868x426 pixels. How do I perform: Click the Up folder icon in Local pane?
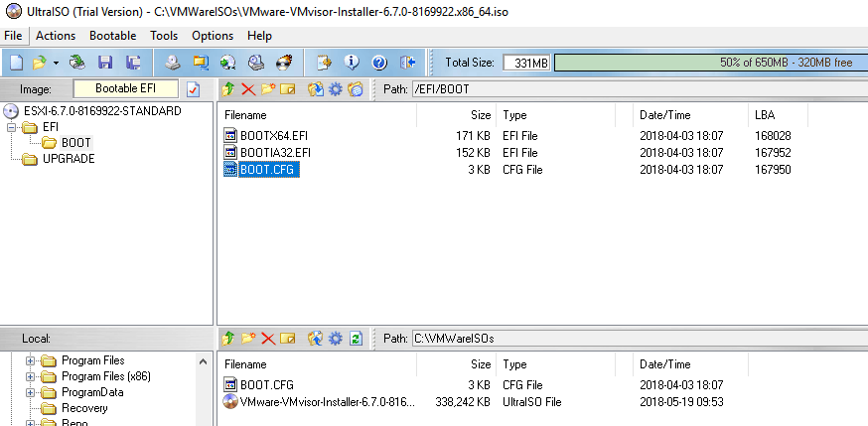(x=228, y=338)
